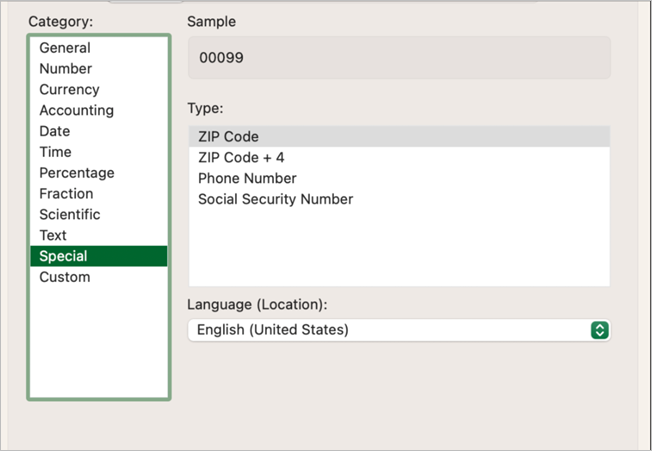Select the Percentage category
Screen dimensions: 652x451
click(77, 173)
